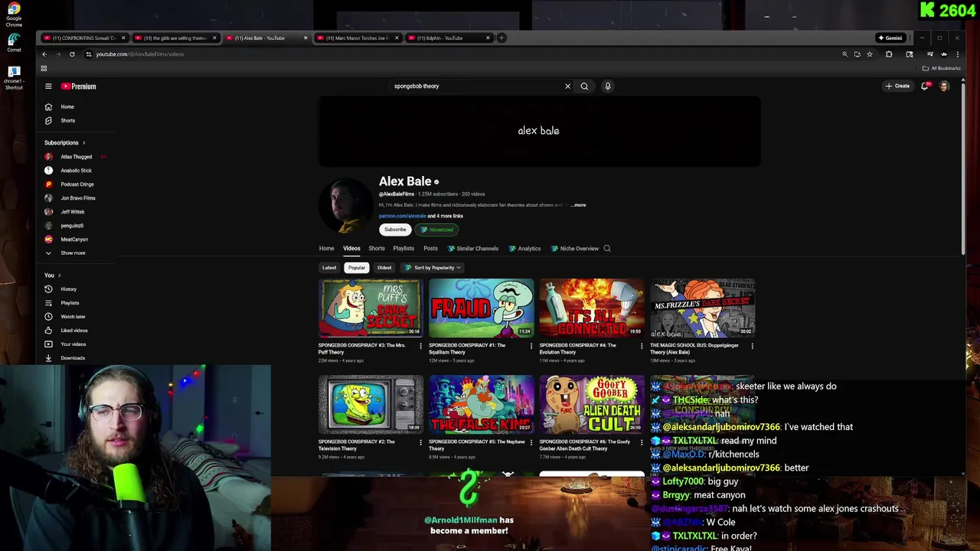Clear the search box with the X

tap(567, 86)
